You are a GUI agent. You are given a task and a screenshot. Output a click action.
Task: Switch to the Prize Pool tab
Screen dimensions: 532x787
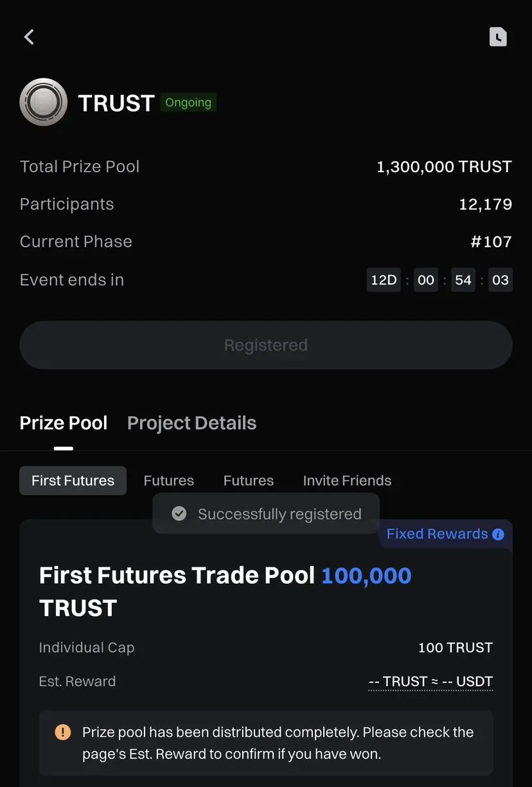point(64,423)
